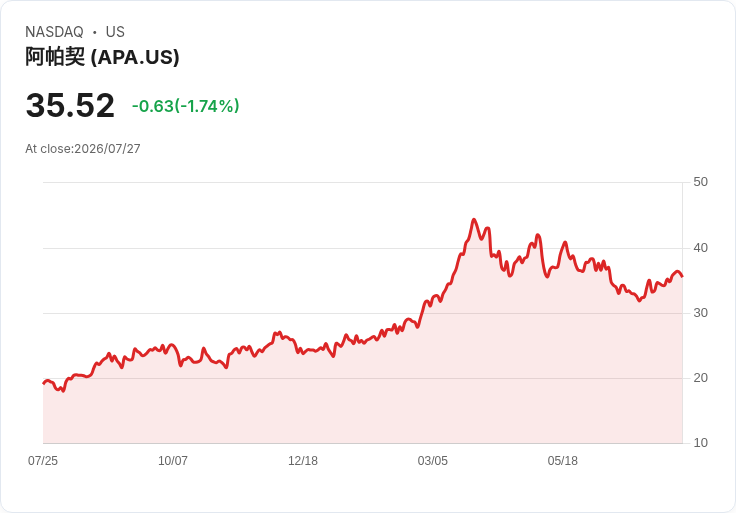
Task: Click the 30 price axis label
Action: tap(700, 313)
